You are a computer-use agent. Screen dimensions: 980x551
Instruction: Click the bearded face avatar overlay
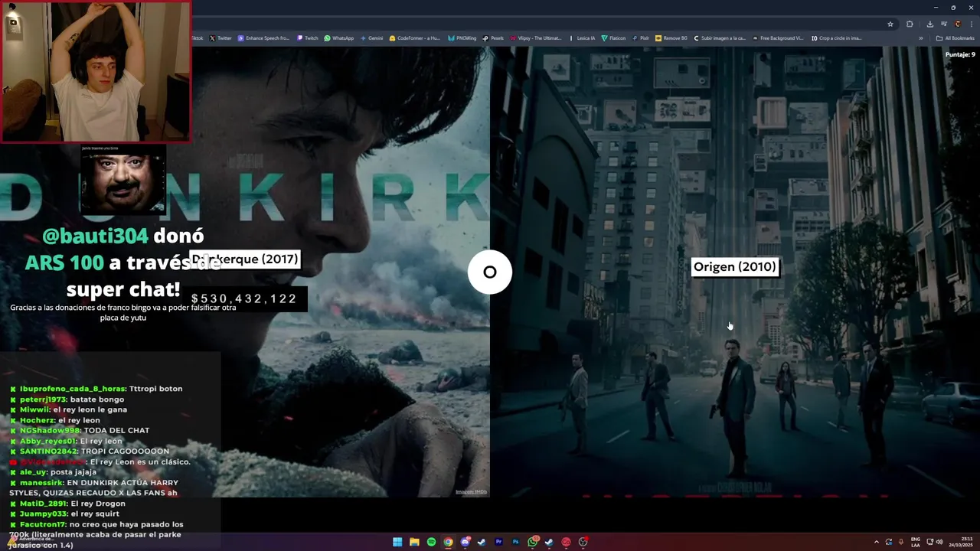[x=122, y=180]
